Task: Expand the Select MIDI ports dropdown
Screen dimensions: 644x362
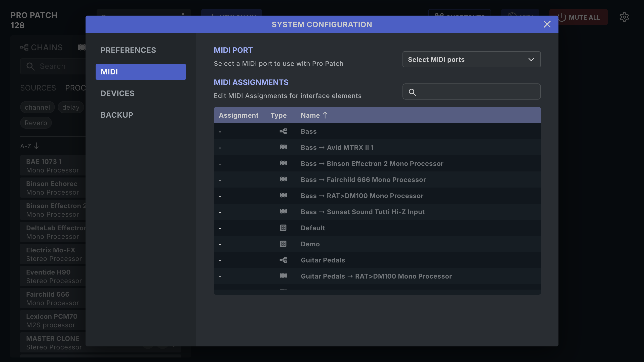Action: pyautogui.click(x=471, y=59)
